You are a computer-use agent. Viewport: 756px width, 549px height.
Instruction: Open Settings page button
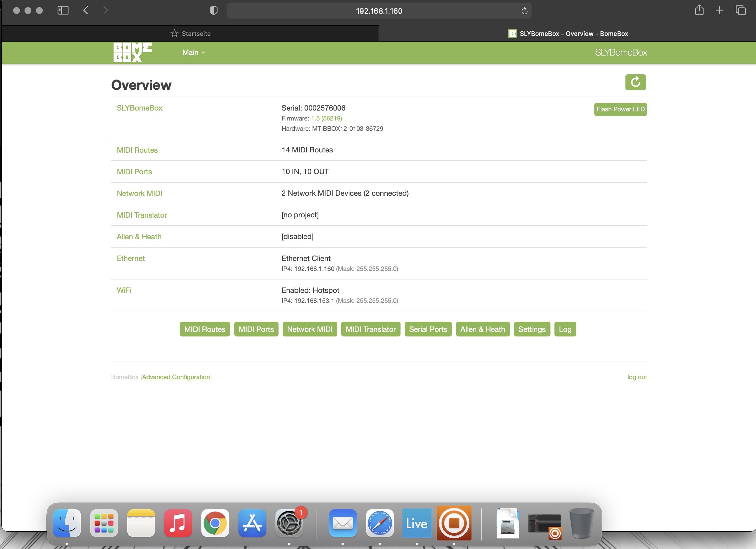532,329
